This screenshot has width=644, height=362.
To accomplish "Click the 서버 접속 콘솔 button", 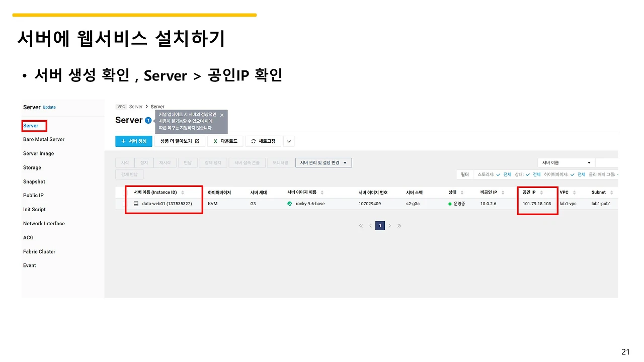I will pos(247,163).
